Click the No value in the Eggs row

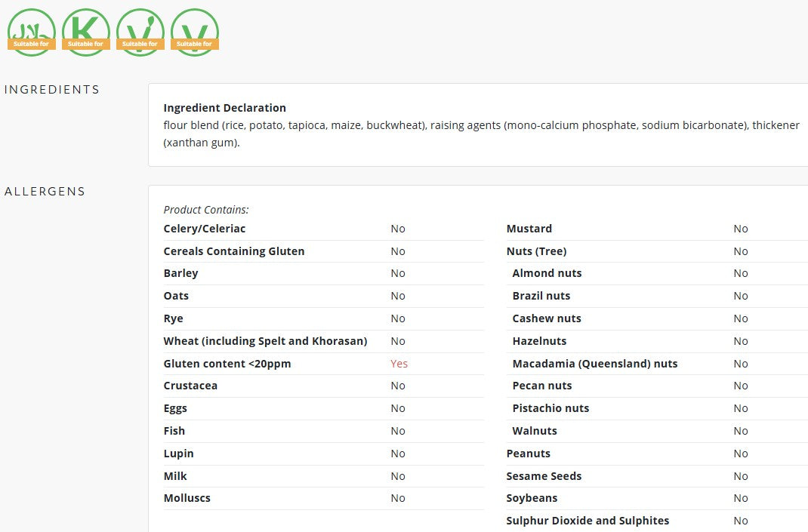click(398, 408)
